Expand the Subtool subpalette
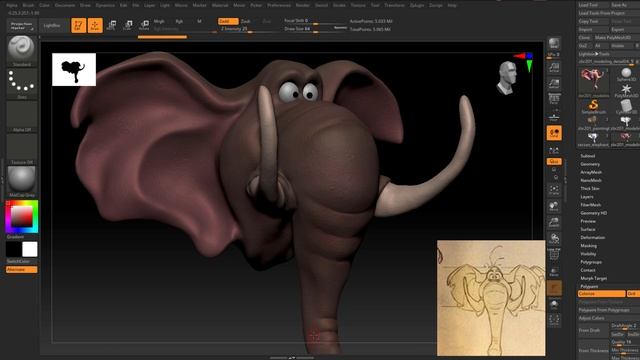 (588, 156)
